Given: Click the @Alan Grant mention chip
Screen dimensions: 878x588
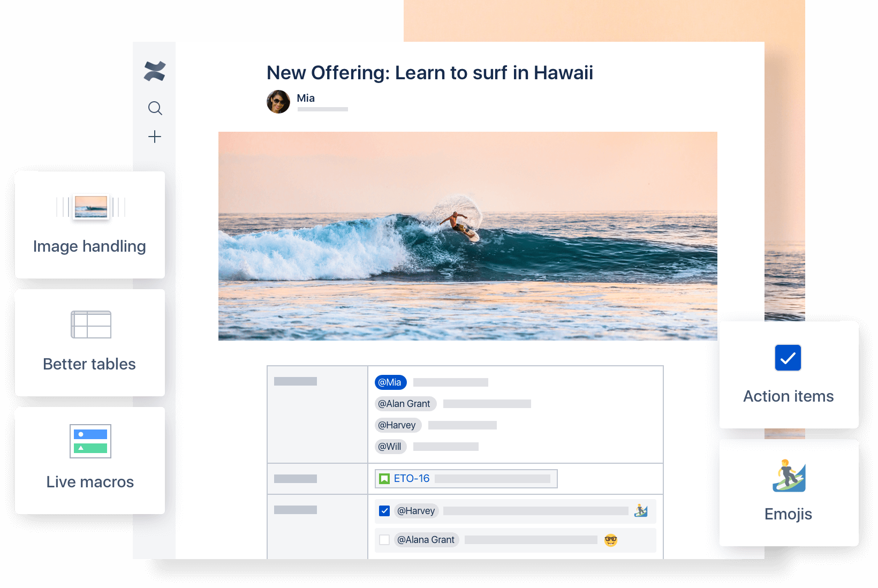Looking at the screenshot, I should (x=405, y=404).
